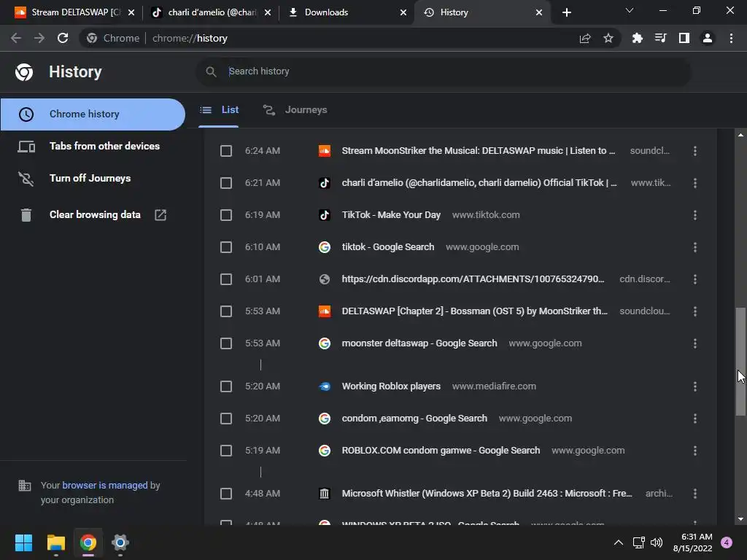This screenshot has width=747, height=560.
Task: Open more actions for DELTASWAP Bossman entry
Action: [x=695, y=311]
